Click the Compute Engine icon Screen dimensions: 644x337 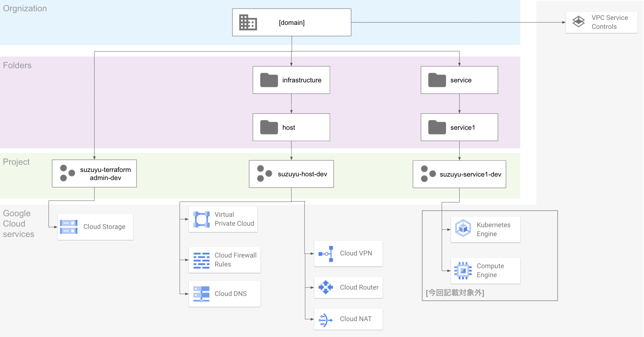pos(463,271)
